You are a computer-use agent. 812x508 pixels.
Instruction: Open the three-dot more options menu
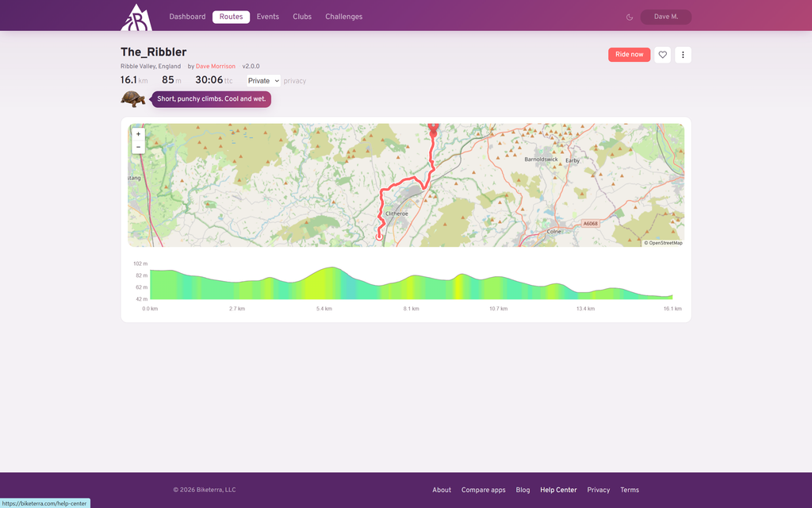(683, 55)
